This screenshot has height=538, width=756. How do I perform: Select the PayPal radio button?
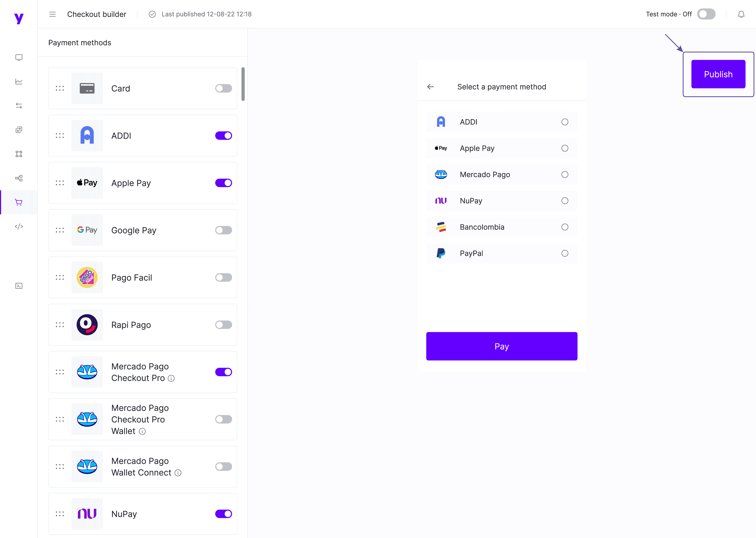[x=565, y=253]
